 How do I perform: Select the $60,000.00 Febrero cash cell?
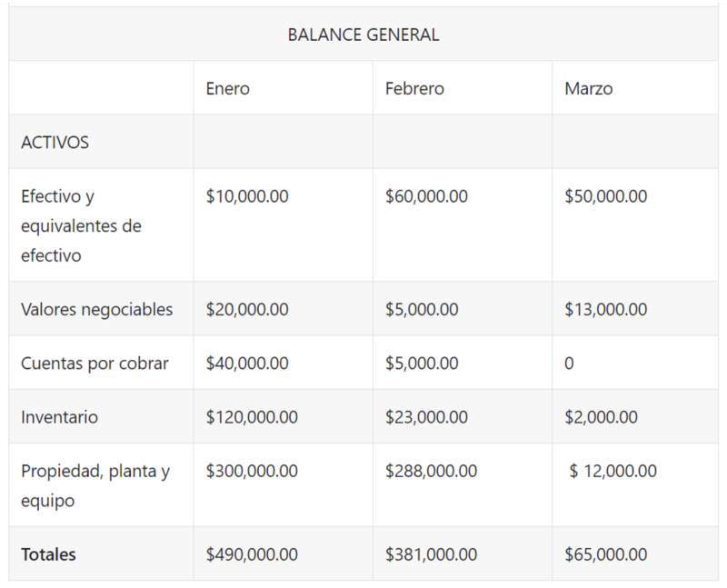point(426,196)
